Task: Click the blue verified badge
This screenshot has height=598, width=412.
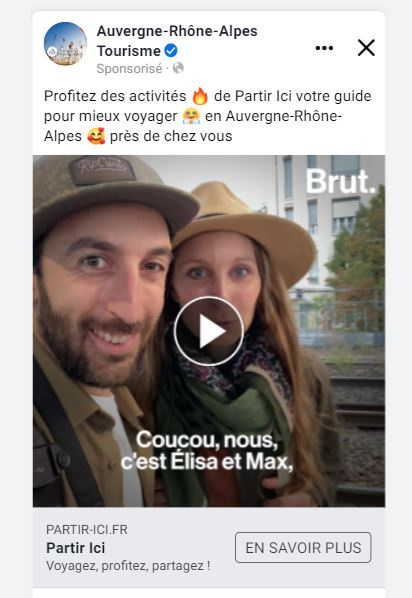Action: pyautogui.click(x=171, y=50)
